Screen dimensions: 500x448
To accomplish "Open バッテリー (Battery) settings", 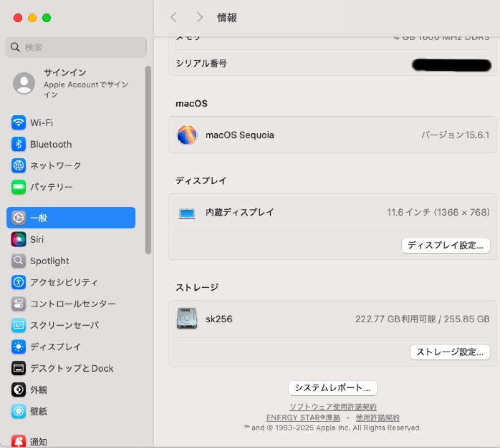I will click(x=52, y=187).
